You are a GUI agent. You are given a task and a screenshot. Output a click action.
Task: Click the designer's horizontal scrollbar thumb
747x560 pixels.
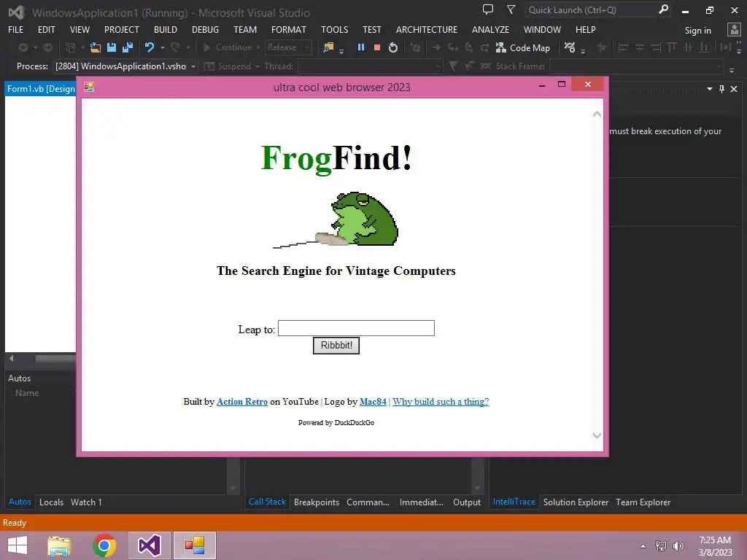tap(55, 359)
